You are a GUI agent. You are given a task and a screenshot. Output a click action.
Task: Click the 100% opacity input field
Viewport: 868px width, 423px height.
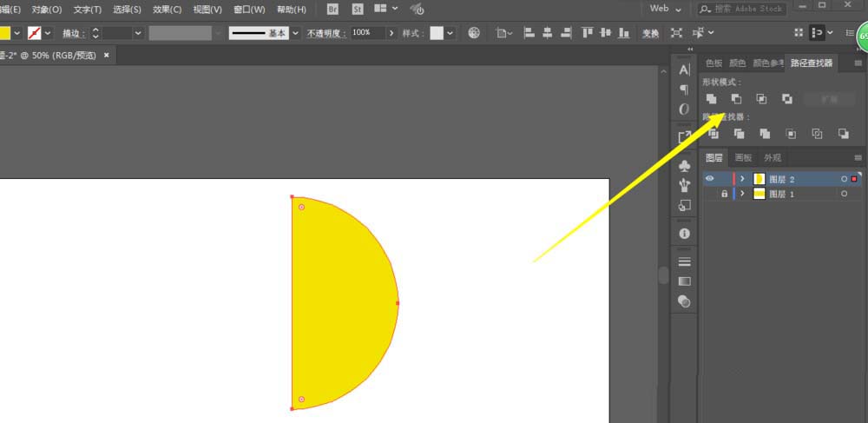[x=367, y=33]
